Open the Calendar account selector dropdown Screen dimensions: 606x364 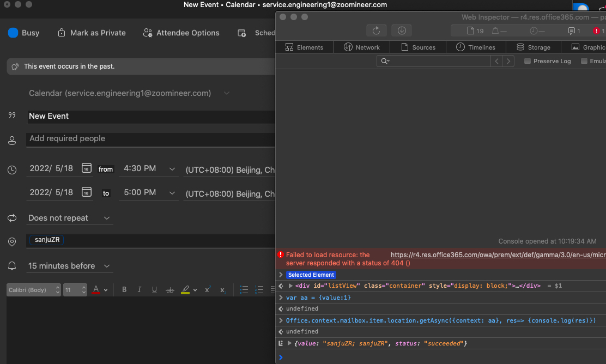(227, 93)
